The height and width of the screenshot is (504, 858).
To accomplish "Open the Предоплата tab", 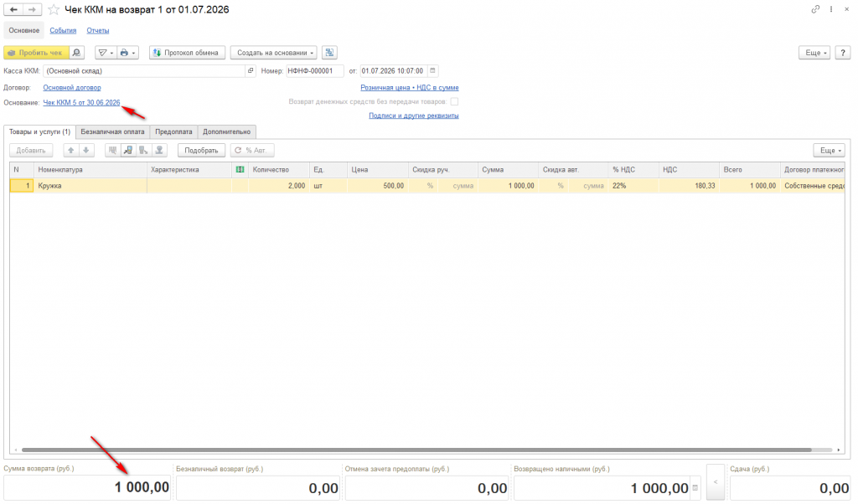I will [173, 131].
